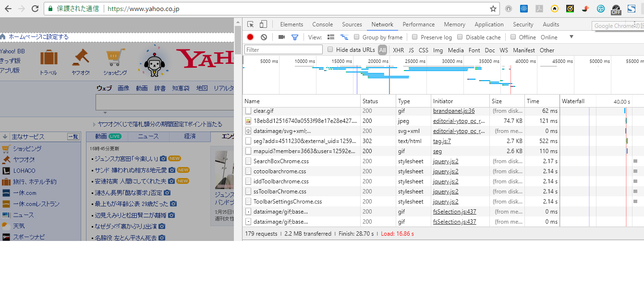Viewport: 644px width, 288px height.
Task: Click the network Filter text field
Action: [x=283, y=49]
